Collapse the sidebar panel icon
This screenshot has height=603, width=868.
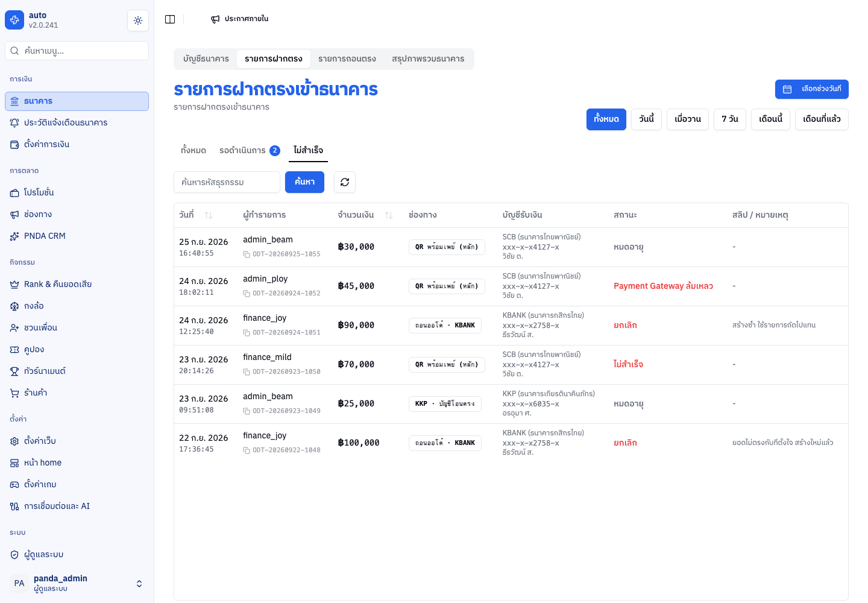pyautogui.click(x=170, y=19)
